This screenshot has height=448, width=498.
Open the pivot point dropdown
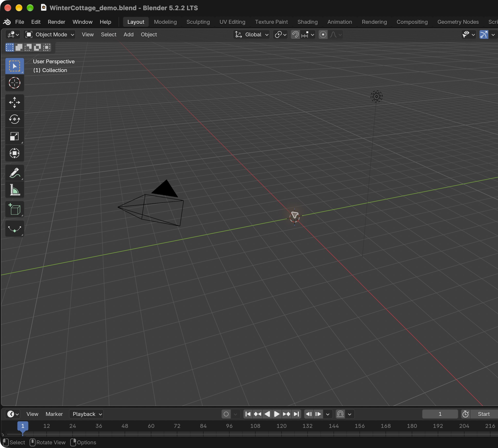tap(280, 35)
